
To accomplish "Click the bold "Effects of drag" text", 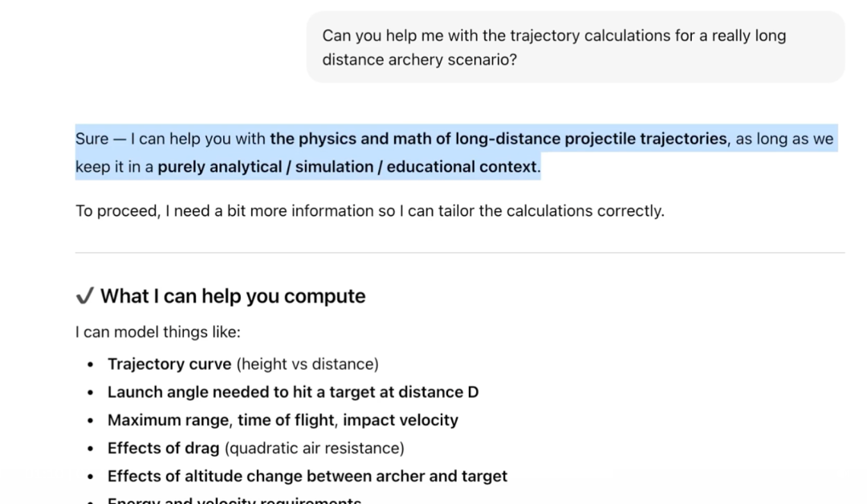I will coord(164,449).
